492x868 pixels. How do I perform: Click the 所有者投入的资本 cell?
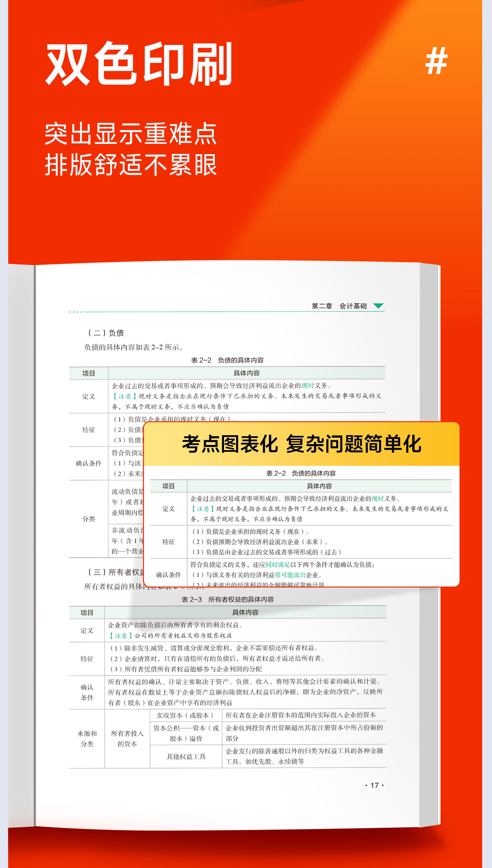pos(127,739)
